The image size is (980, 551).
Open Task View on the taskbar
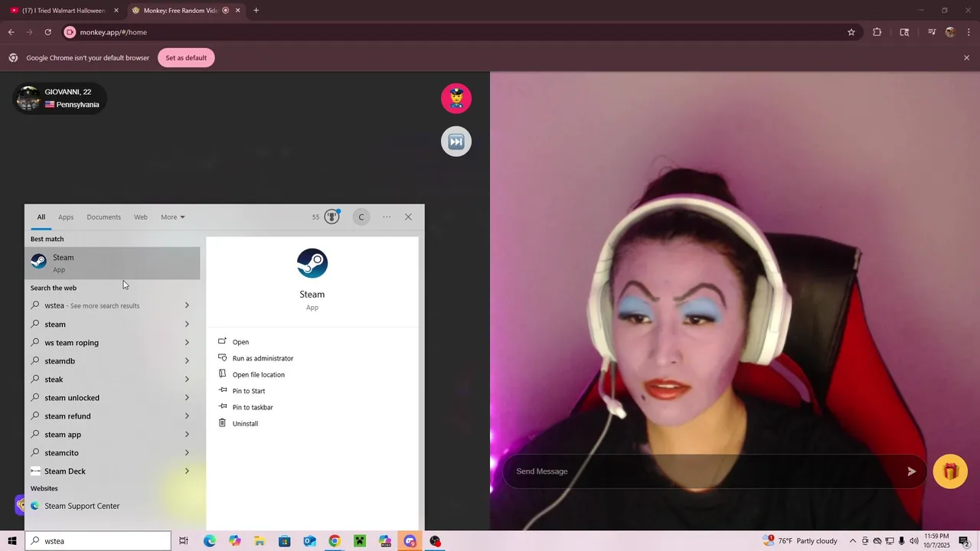click(x=184, y=541)
